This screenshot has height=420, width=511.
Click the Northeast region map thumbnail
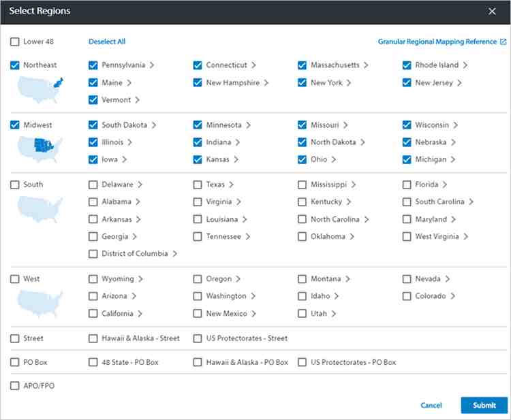(40, 90)
